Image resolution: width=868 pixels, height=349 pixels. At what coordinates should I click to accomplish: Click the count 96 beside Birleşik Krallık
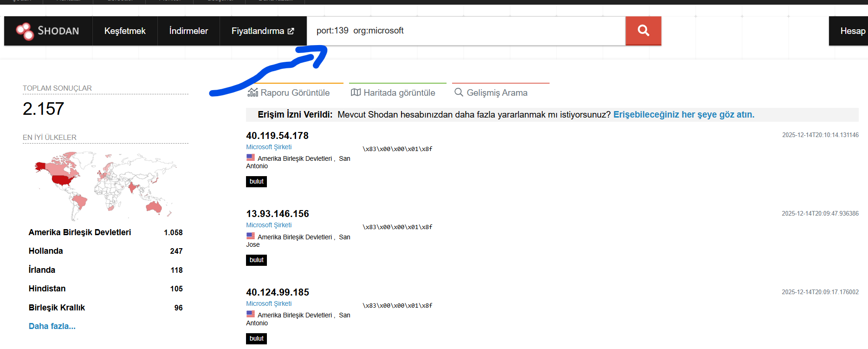click(x=178, y=308)
